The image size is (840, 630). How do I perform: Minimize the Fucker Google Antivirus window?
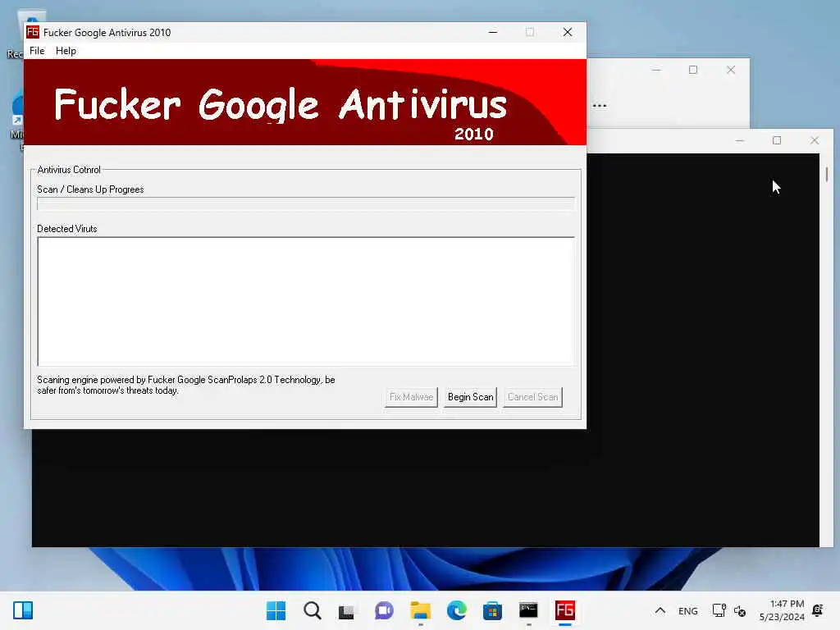point(493,32)
